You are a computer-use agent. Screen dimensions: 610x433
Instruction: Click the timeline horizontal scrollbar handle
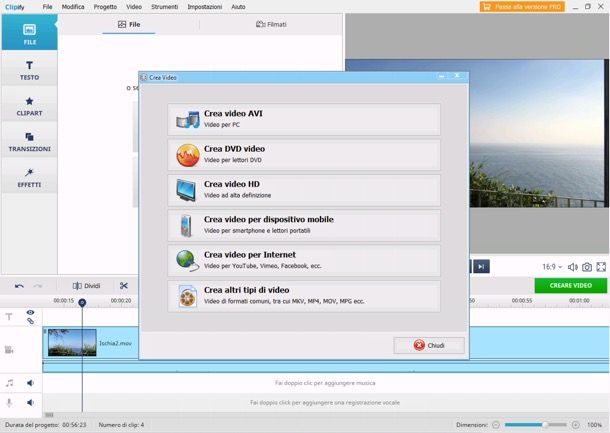point(49,415)
